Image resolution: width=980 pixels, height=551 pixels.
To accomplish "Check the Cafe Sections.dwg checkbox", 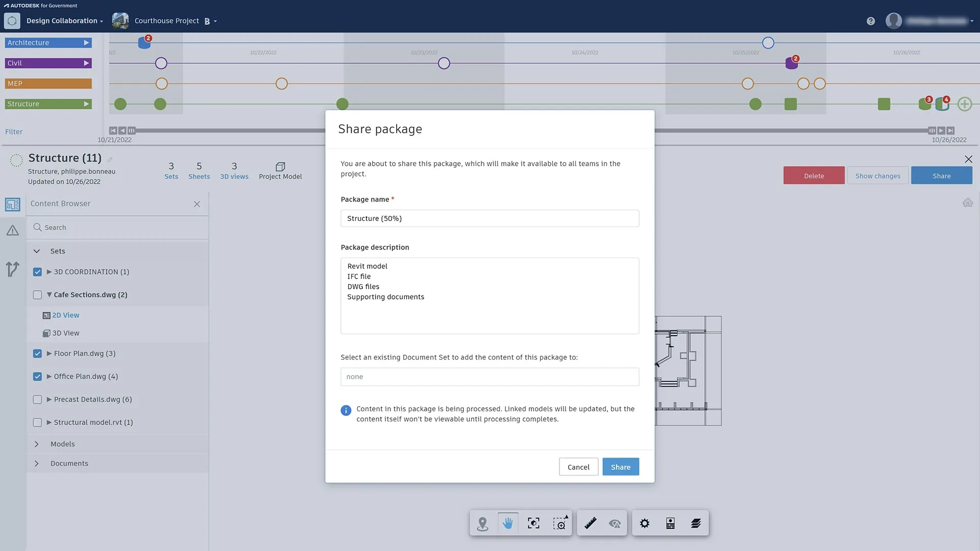I will point(37,295).
